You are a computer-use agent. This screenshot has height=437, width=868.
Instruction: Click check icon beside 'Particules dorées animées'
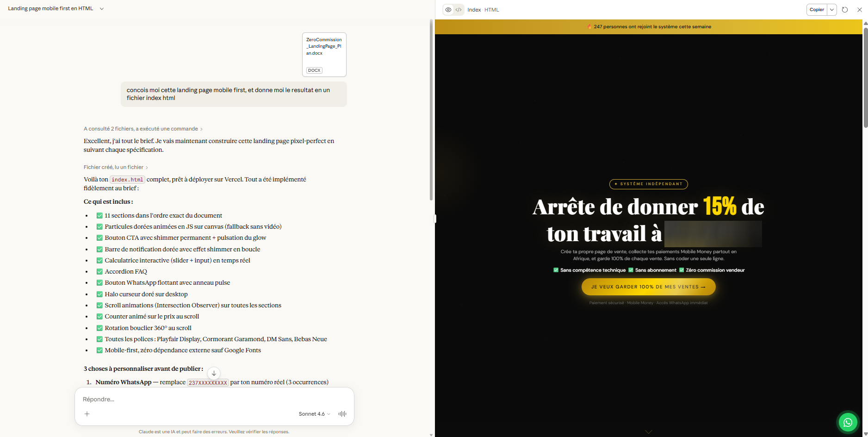(x=99, y=226)
